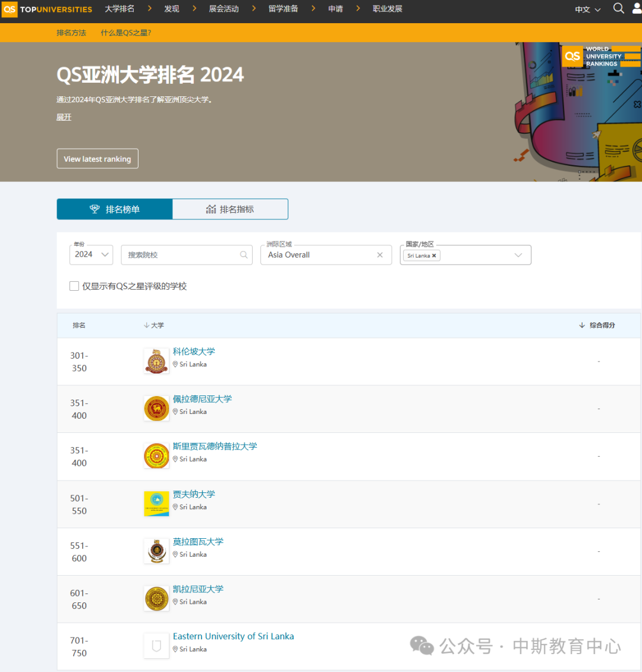Click the Eastern University placeholder shield logo

coord(156,646)
